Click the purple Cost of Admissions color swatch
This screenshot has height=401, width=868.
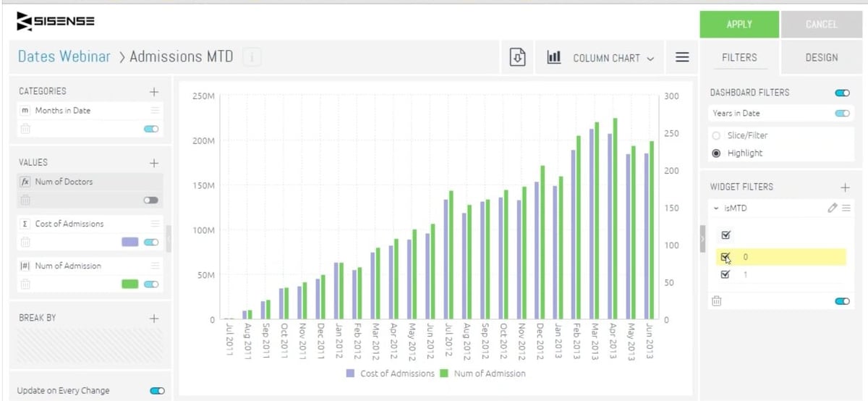(x=130, y=242)
